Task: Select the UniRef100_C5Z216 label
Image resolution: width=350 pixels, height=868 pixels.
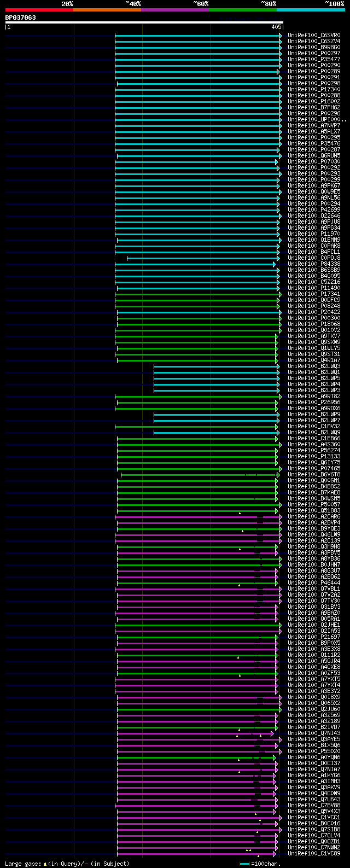Action: click(314, 282)
